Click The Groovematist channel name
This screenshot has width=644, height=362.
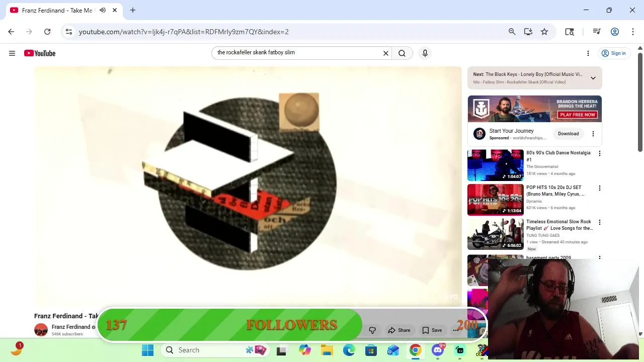542,166
